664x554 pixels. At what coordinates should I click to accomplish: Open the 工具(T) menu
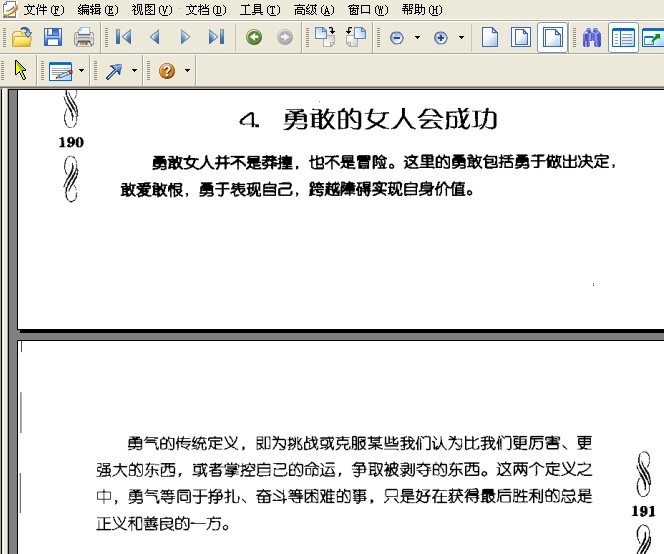(x=260, y=9)
